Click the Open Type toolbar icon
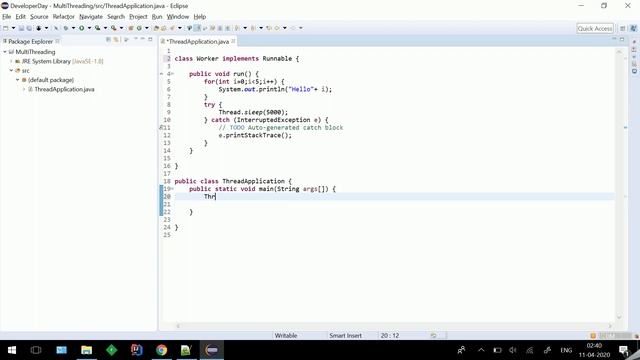 click(x=156, y=28)
